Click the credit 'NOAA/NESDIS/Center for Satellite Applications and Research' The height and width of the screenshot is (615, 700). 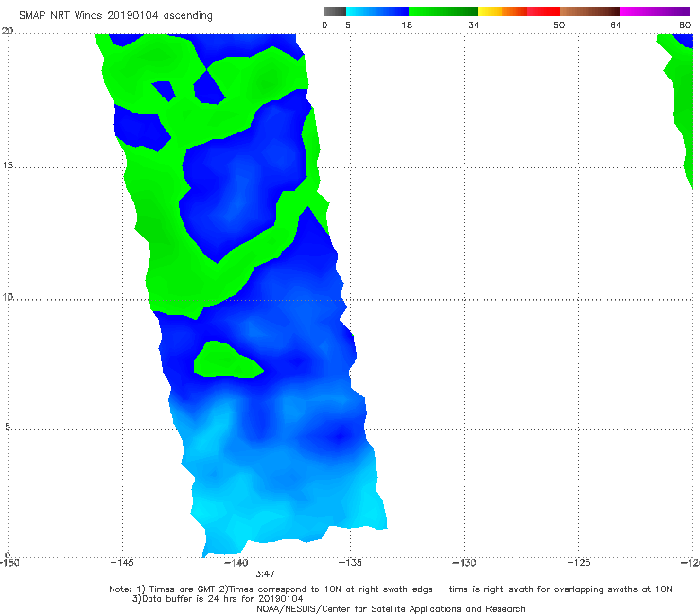click(x=391, y=609)
